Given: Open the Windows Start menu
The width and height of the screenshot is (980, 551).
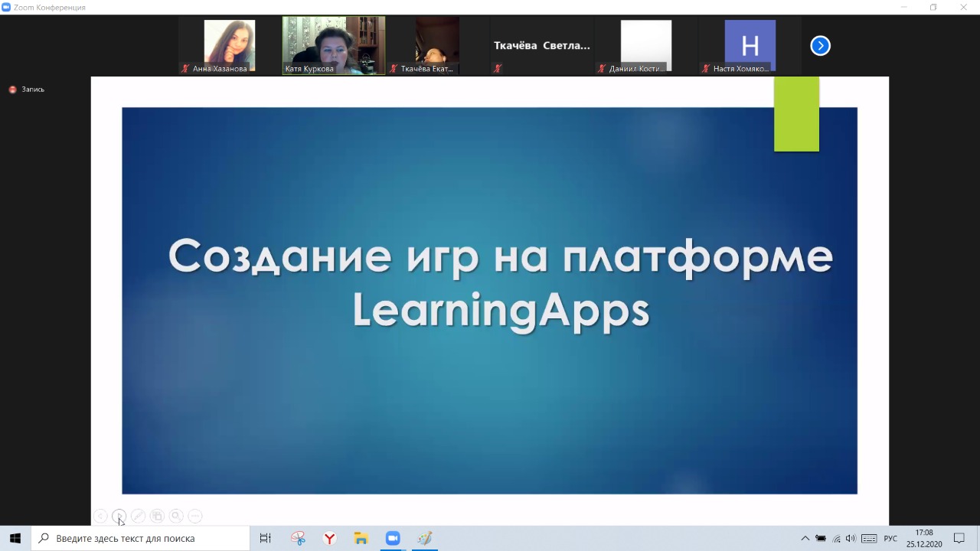Looking at the screenshot, I should tap(15, 539).
